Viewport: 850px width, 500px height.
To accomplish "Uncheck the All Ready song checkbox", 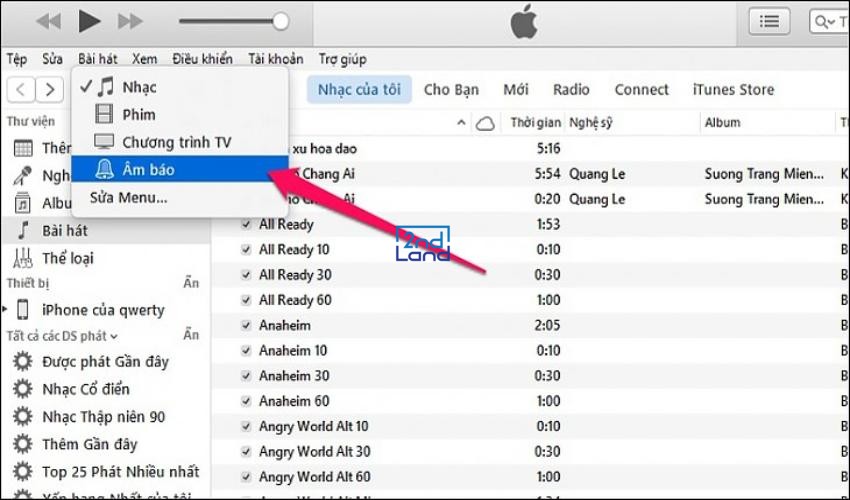I will (x=246, y=224).
